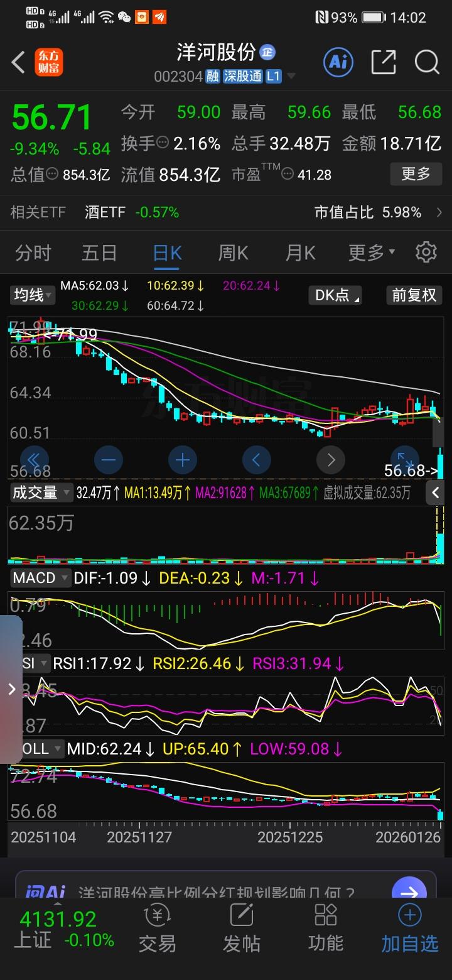Expand the 更多 chart period dropdown

(372, 253)
